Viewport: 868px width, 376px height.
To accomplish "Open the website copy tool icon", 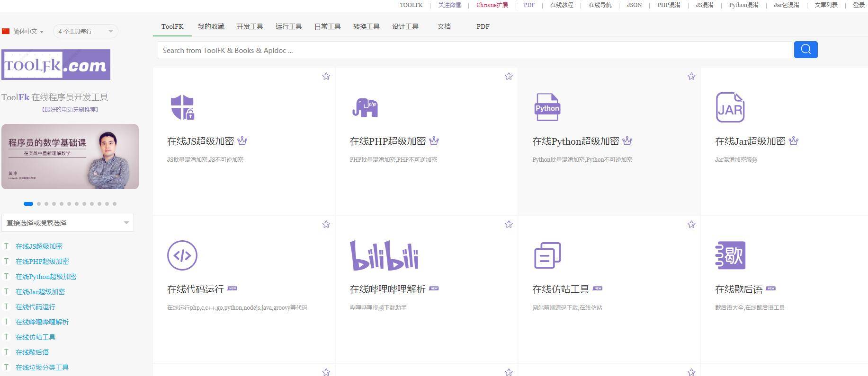I will pyautogui.click(x=547, y=255).
